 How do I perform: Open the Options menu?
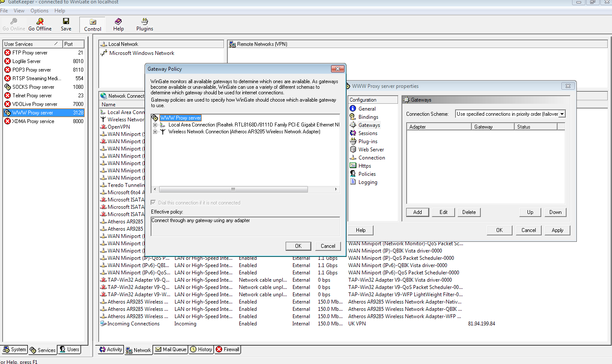(39, 11)
